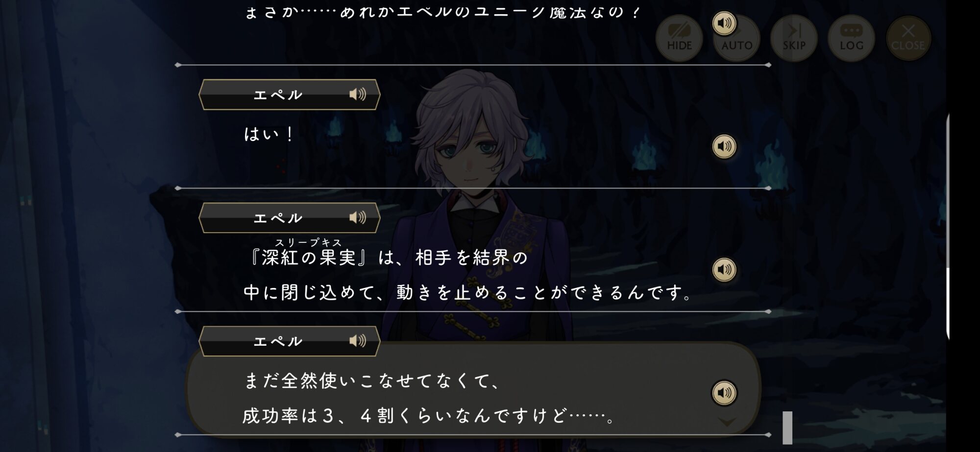
Task: Skip the story with SKIP button
Action: click(794, 38)
